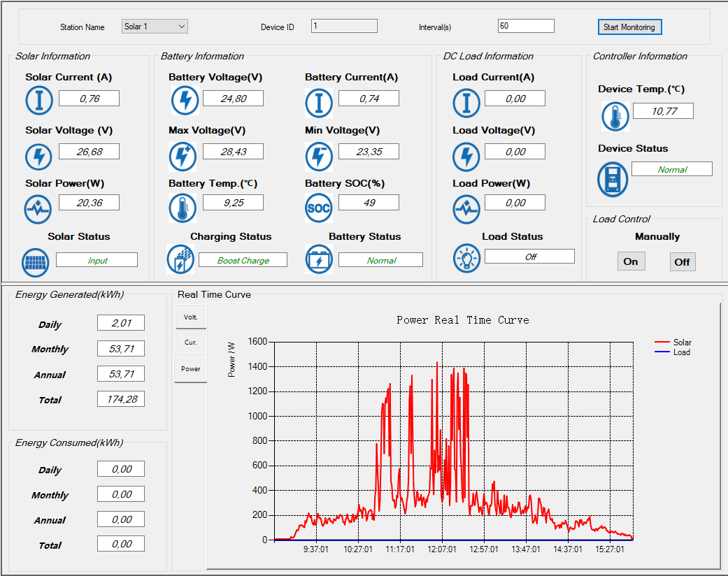Switch to the Volt. curve tab
Screen dimensions: 728x576
point(191,317)
